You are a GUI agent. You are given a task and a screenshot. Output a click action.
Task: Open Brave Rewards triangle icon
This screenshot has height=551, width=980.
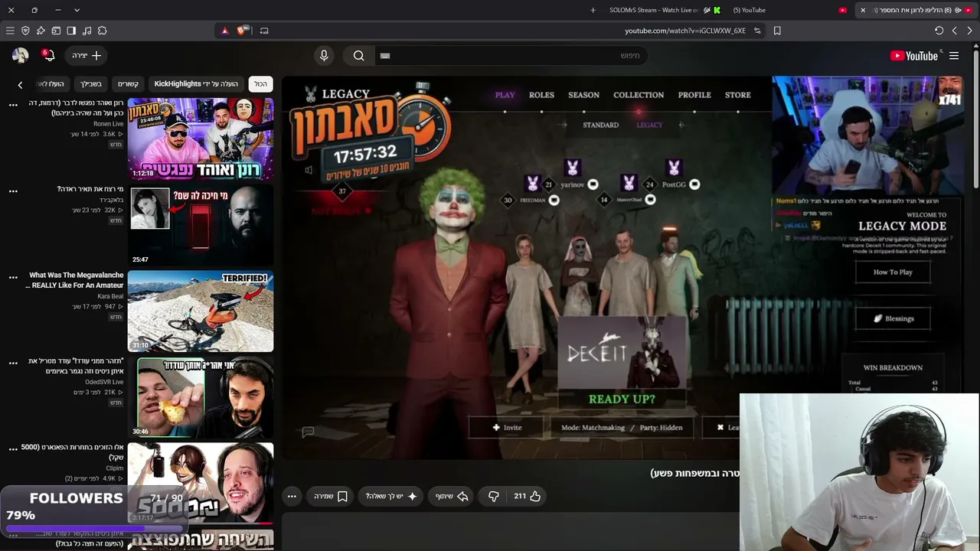224,31
